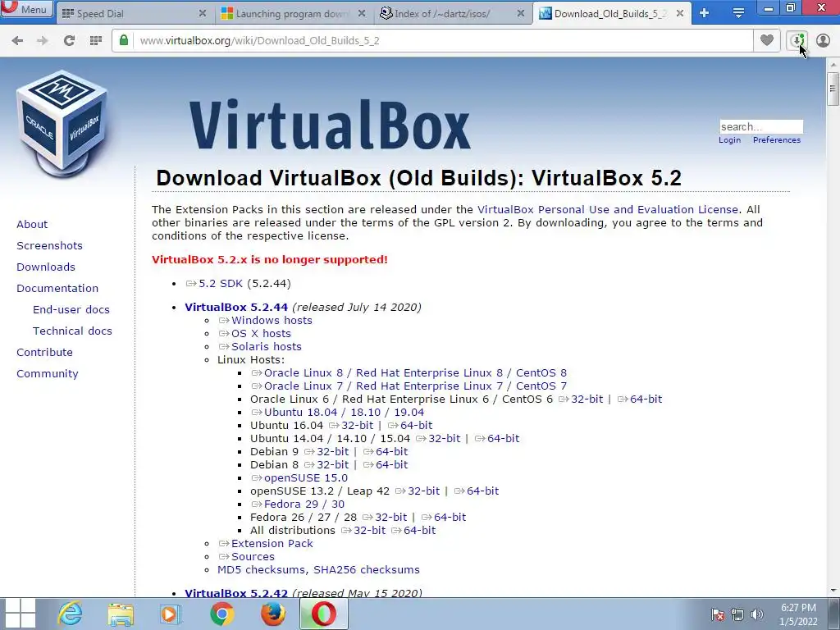Screen dimensions: 840x630
Task: Open the Community sidebar link
Action: click(47, 374)
